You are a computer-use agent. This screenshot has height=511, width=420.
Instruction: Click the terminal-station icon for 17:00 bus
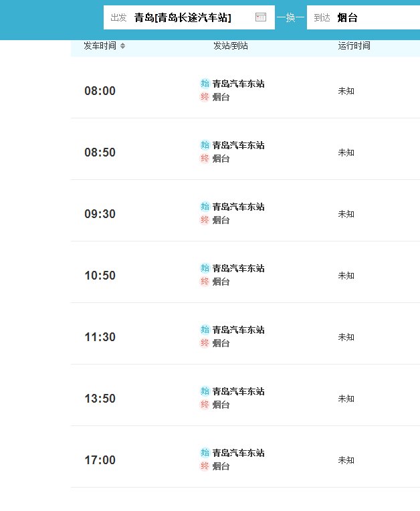pos(205,466)
